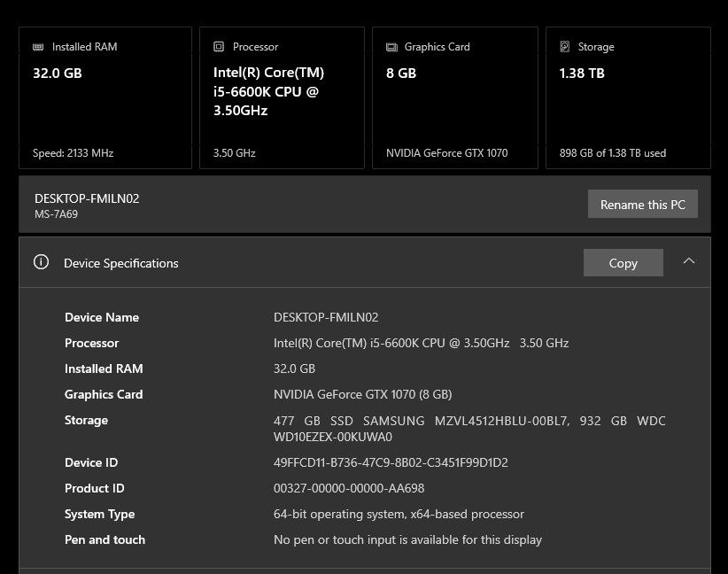728x574 pixels.
Task: Select NVIDIA GeForce GTX 1070 (8 GB) value
Action: [x=362, y=394]
